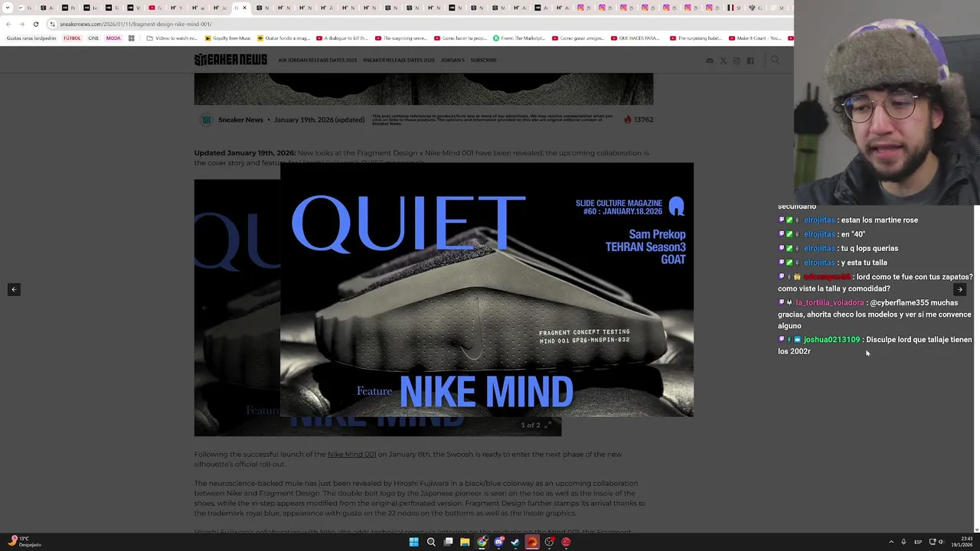Open Gustos raros lordpedrin bookmark
980x551 pixels.
click(31, 37)
